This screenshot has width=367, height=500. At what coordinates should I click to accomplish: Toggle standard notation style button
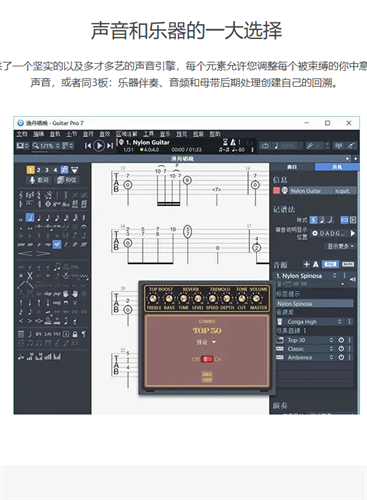click(313, 220)
